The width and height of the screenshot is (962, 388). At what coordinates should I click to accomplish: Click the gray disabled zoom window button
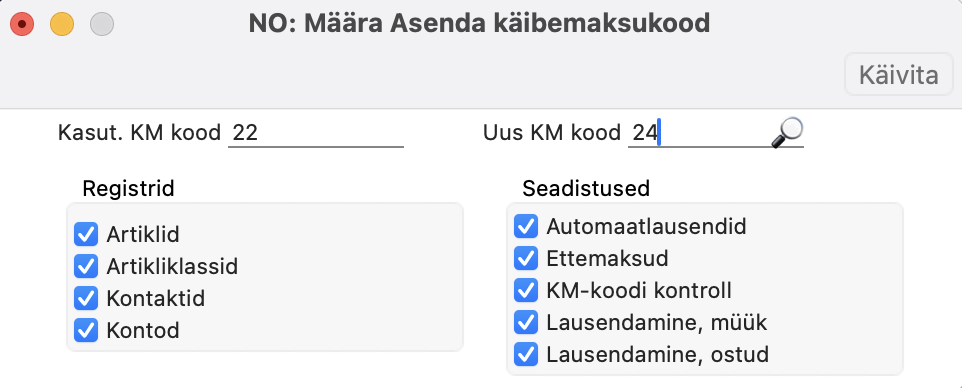(x=102, y=25)
